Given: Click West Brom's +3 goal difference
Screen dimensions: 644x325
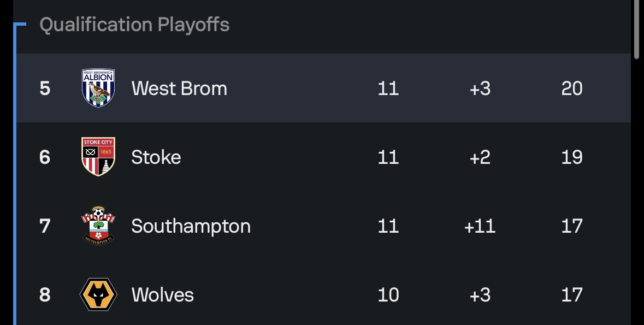Looking at the screenshot, I should click(x=480, y=88).
